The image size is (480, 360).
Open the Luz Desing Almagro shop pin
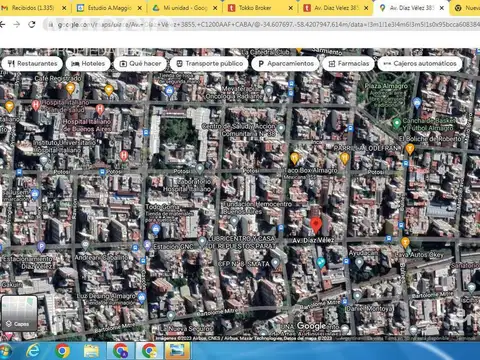141,297
